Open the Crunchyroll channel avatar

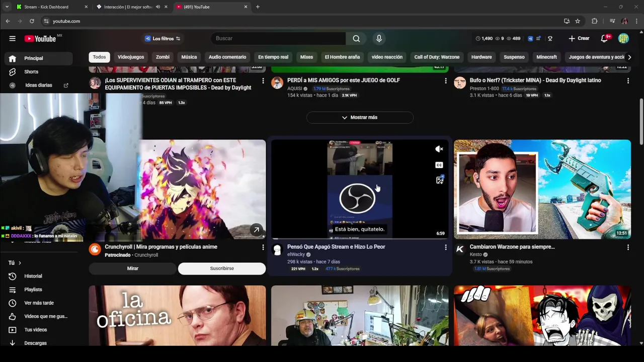click(x=95, y=249)
